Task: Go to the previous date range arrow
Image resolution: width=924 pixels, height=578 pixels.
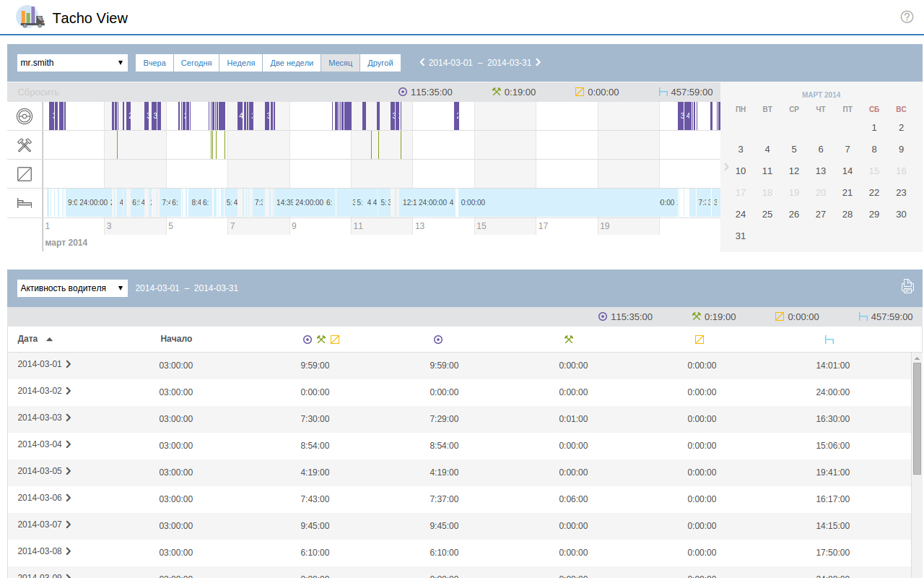Action: point(422,62)
